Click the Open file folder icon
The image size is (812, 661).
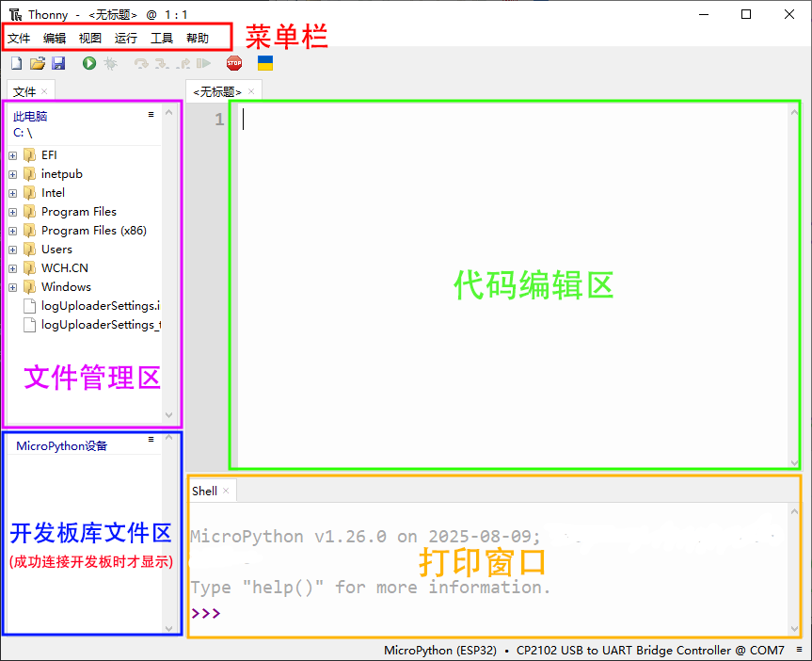38,63
